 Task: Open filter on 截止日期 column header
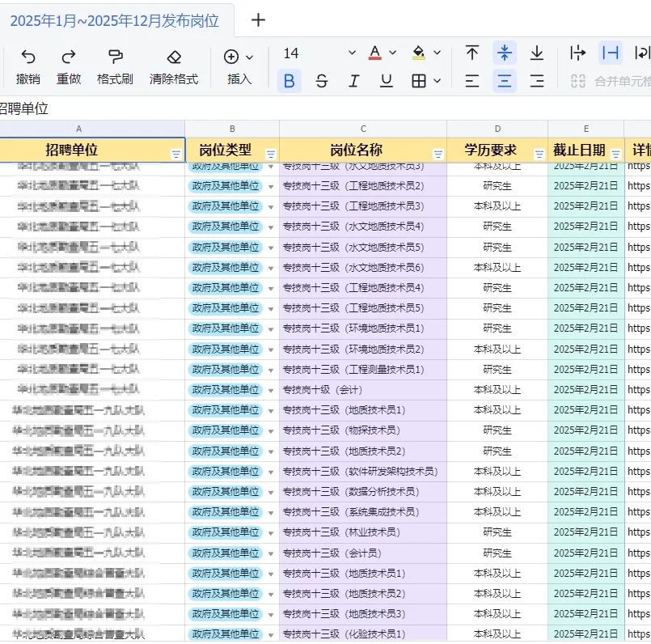(615, 155)
